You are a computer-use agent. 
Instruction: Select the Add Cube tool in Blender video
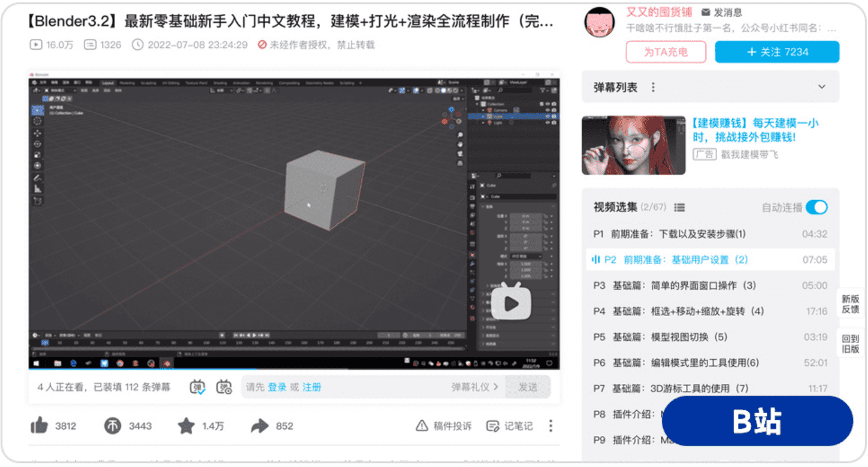(38, 201)
